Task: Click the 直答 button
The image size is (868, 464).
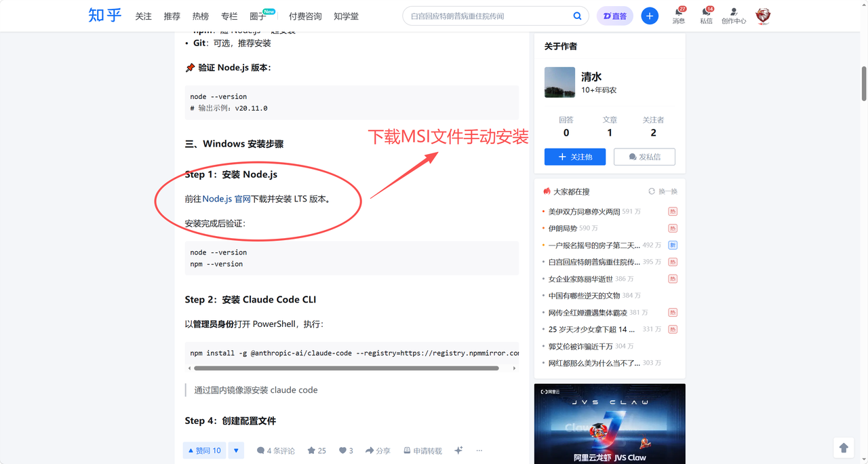Action: tap(615, 16)
